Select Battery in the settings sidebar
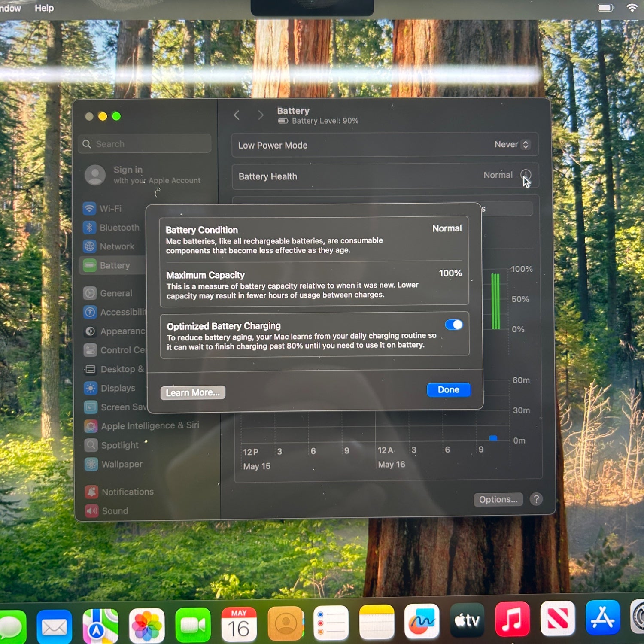The width and height of the screenshot is (644, 644). [113, 265]
